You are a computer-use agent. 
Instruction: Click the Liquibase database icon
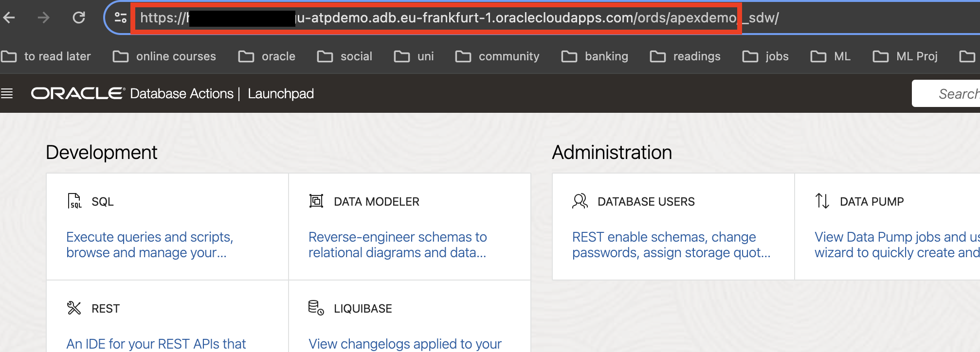point(316,308)
